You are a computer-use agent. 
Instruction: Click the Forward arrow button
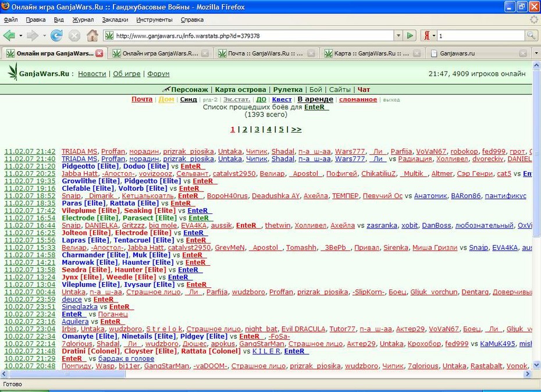(33, 35)
